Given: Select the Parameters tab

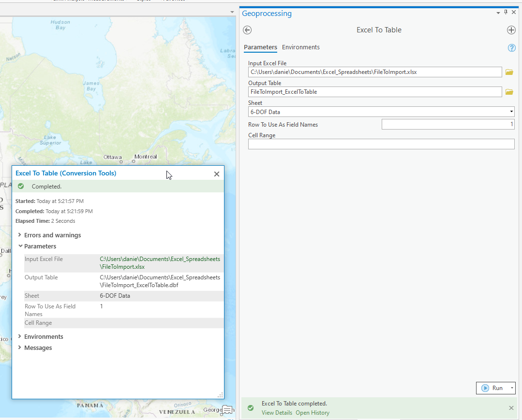Looking at the screenshot, I should pos(260,47).
